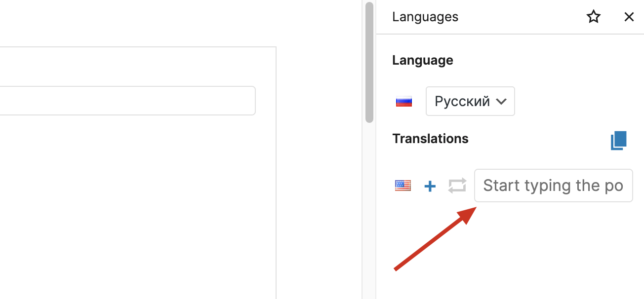Click the 'Languages' panel title
This screenshot has height=299, width=644.
pos(425,16)
